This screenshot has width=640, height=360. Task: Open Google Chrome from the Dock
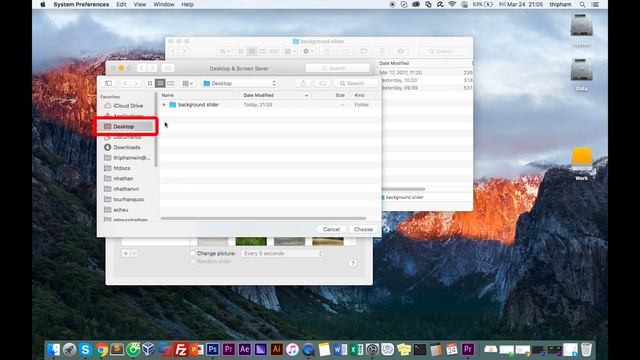tap(101, 349)
